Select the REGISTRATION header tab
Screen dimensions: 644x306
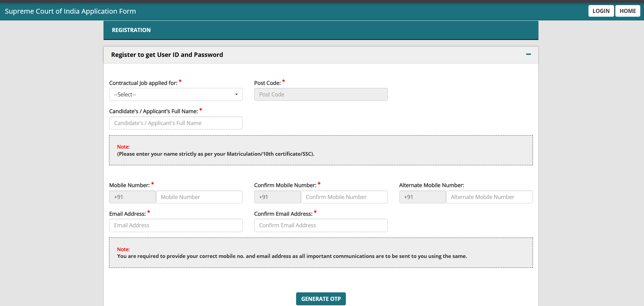point(131,30)
